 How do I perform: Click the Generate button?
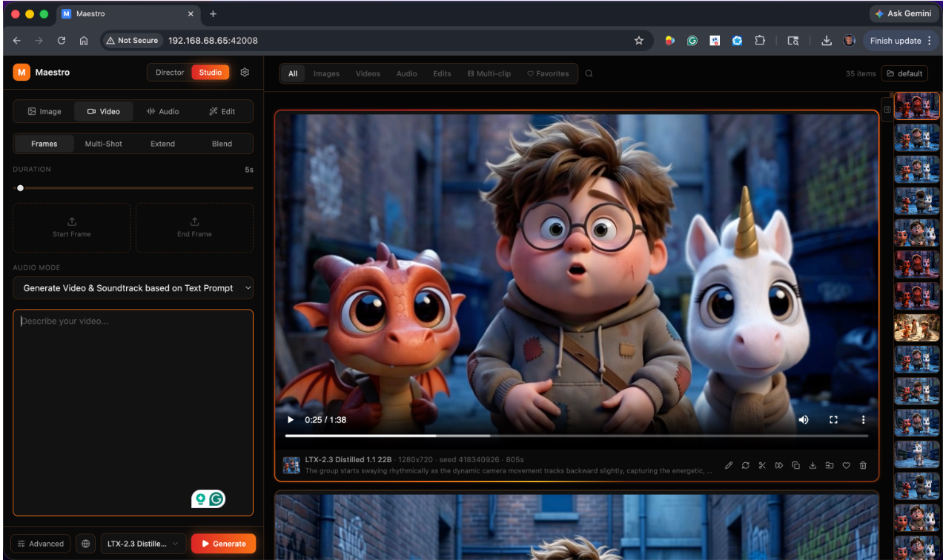pyautogui.click(x=223, y=544)
